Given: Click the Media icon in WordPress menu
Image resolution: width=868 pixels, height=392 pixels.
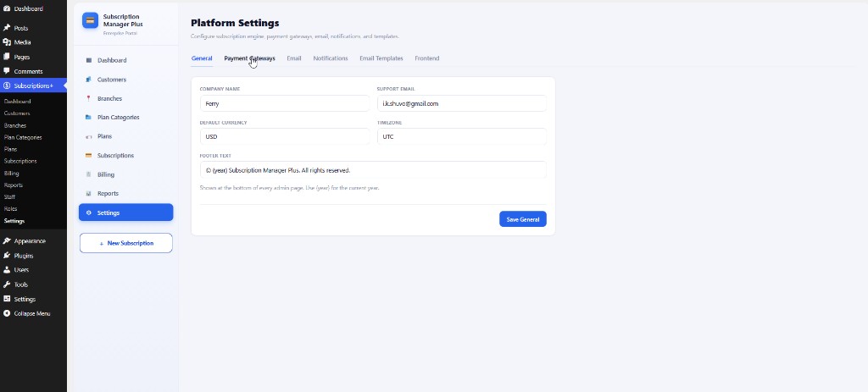Looking at the screenshot, I should tap(7, 42).
